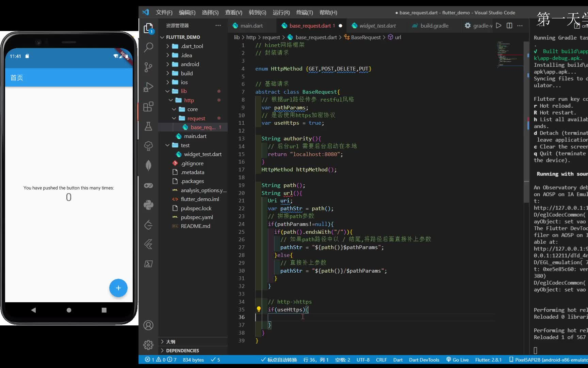The height and width of the screenshot is (368, 588).
Task: Open main.dart in the file tree
Action: coord(195,136)
